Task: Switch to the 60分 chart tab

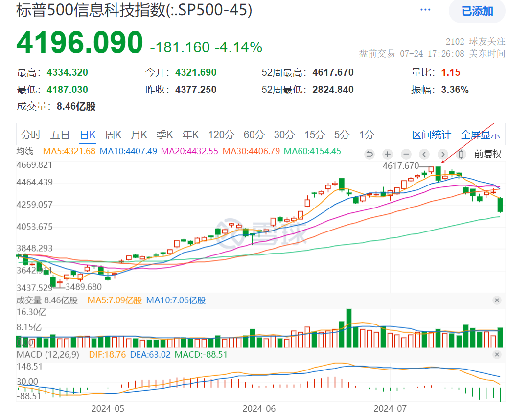Action: (x=254, y=135)
